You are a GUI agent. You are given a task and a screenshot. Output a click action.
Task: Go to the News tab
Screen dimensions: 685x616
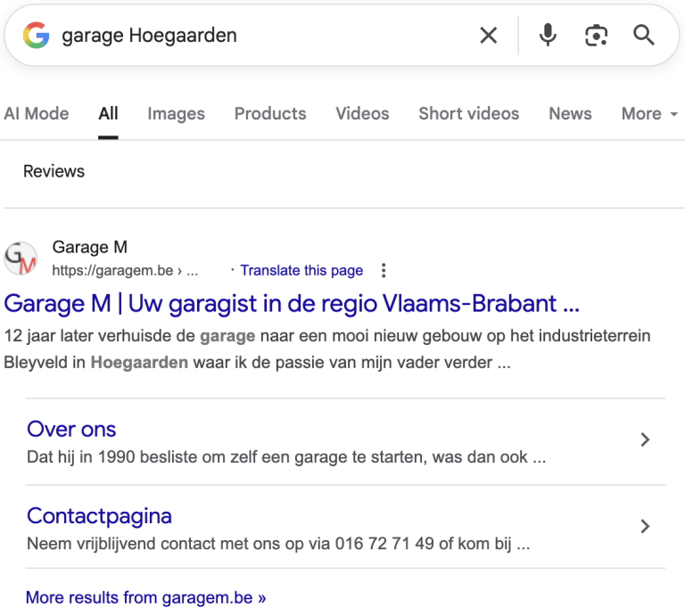570,114
